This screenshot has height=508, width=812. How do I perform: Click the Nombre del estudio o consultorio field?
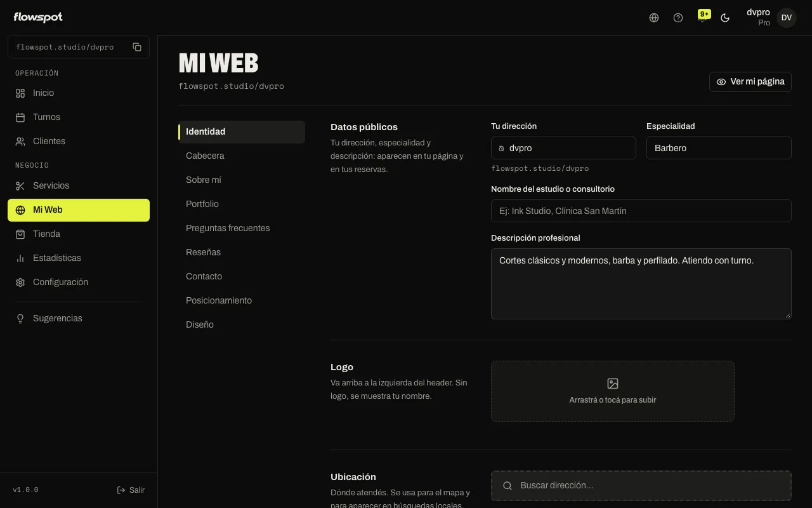pos(641,211)
